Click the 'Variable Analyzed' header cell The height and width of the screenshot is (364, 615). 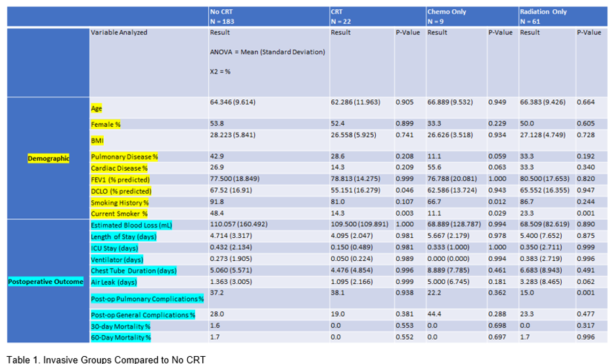click(x=119, y=32)
